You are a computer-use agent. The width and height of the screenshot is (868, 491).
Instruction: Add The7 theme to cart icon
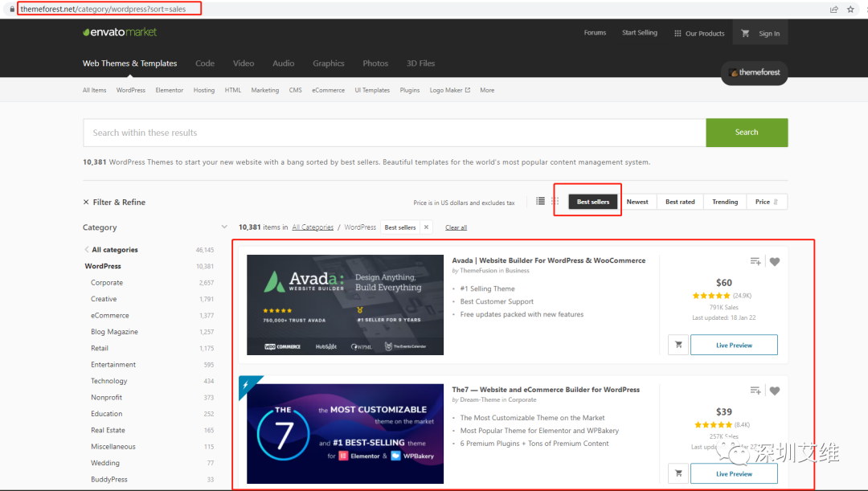click(678, 473)
